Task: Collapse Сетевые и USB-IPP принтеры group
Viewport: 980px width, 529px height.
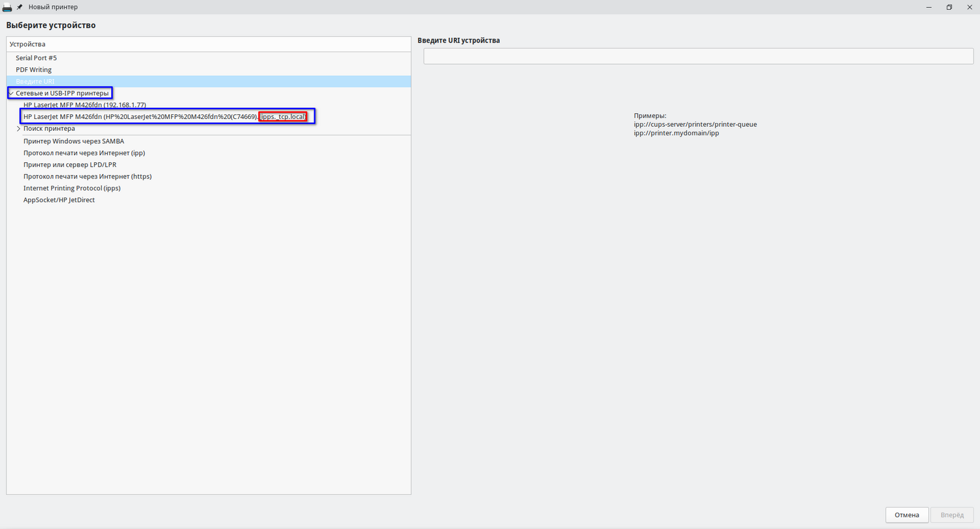Action: (x=11, y=94)
